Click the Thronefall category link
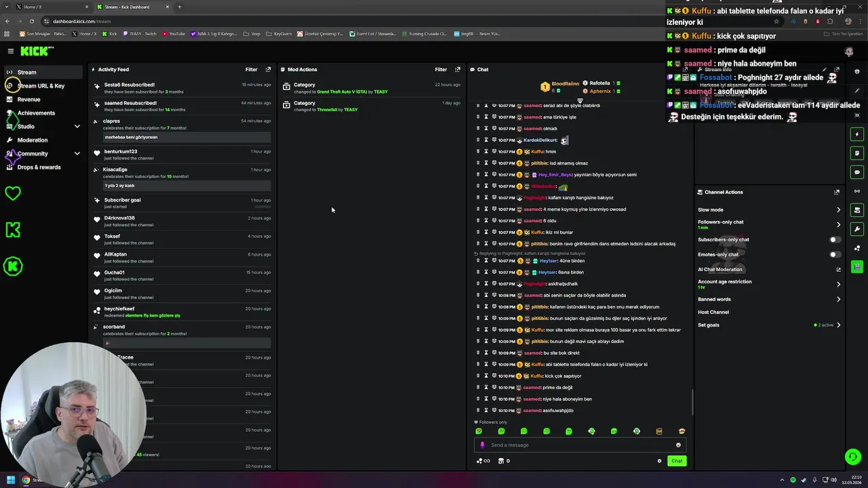The width and height of the screenshot is (868, 488). (326, 110)
